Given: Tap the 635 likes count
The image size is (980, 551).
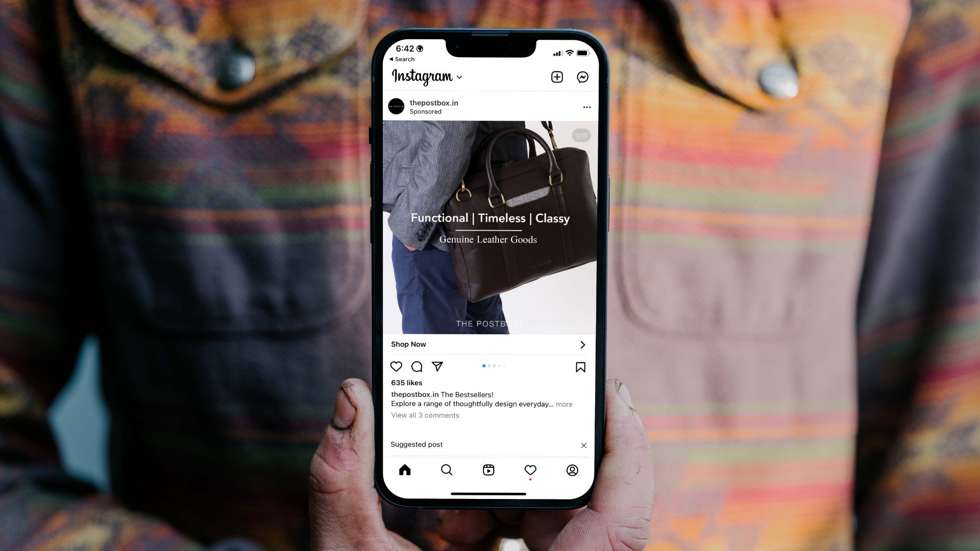Looking at the screenshot, I should click(406, 382).
